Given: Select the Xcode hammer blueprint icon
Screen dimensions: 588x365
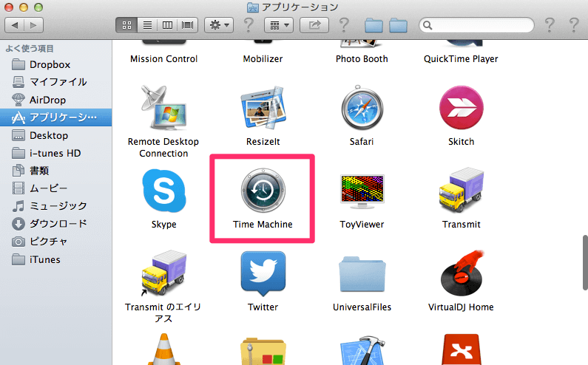Looking at the screenshot, I should point(362,350).
